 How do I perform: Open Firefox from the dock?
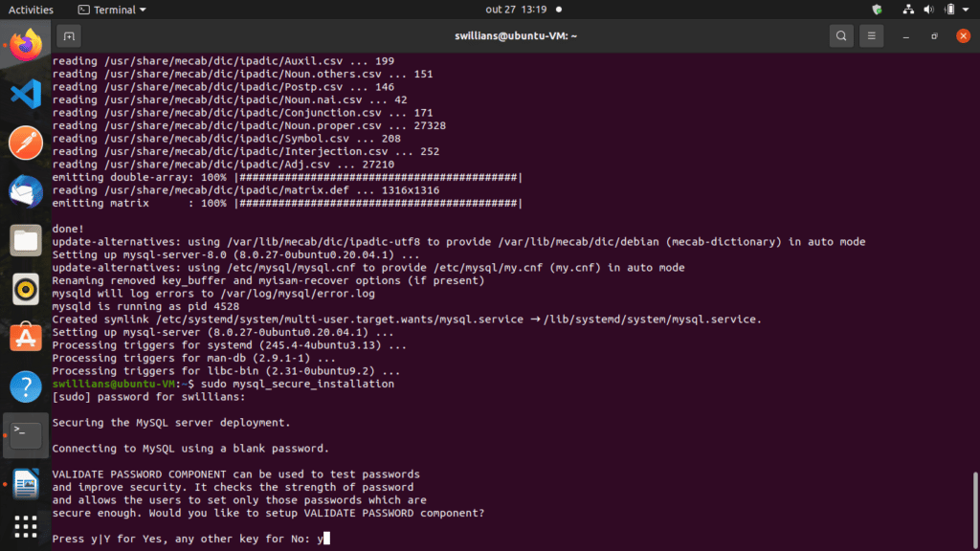tap(26, 44)
